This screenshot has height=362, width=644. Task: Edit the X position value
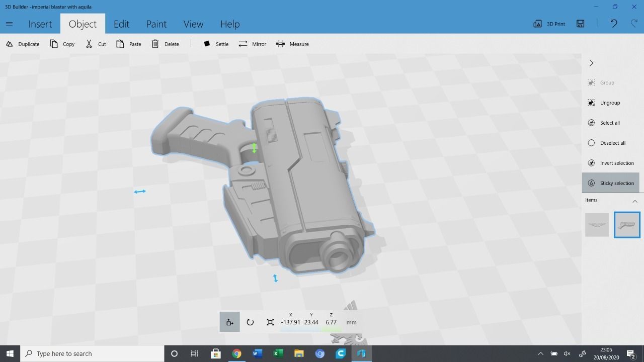pyautogui.click(x=290, y=322)
